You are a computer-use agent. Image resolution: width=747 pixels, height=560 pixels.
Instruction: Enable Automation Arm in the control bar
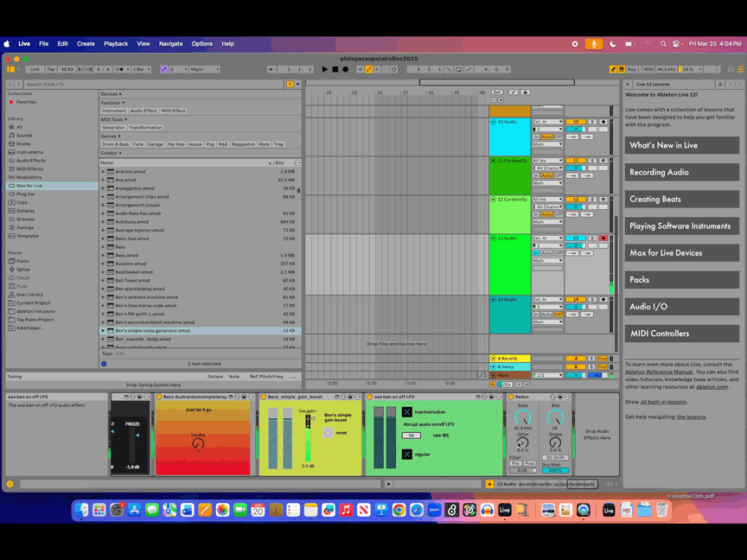[368, 69]
